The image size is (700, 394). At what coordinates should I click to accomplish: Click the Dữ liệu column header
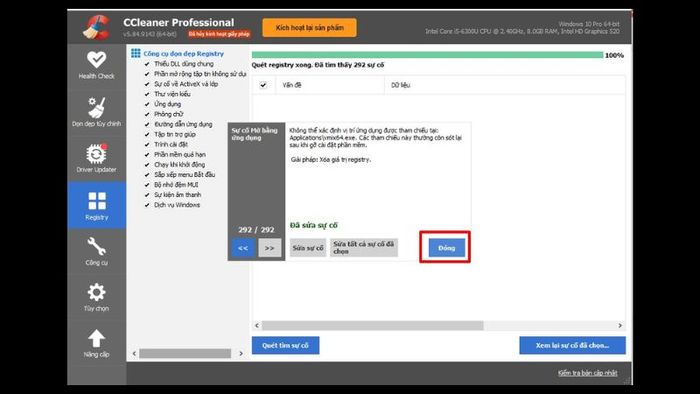click(504, 85)
